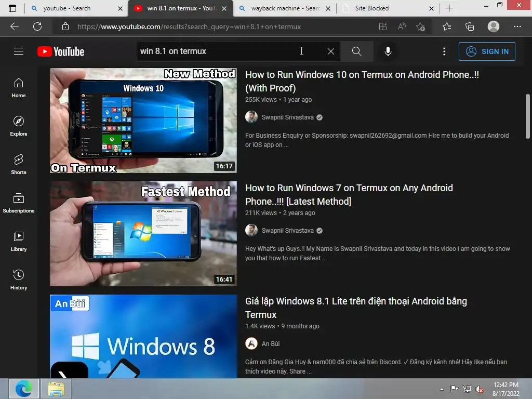
Task: Play the Windows 10 New Method thumbnail
Action: coord(143,121)
